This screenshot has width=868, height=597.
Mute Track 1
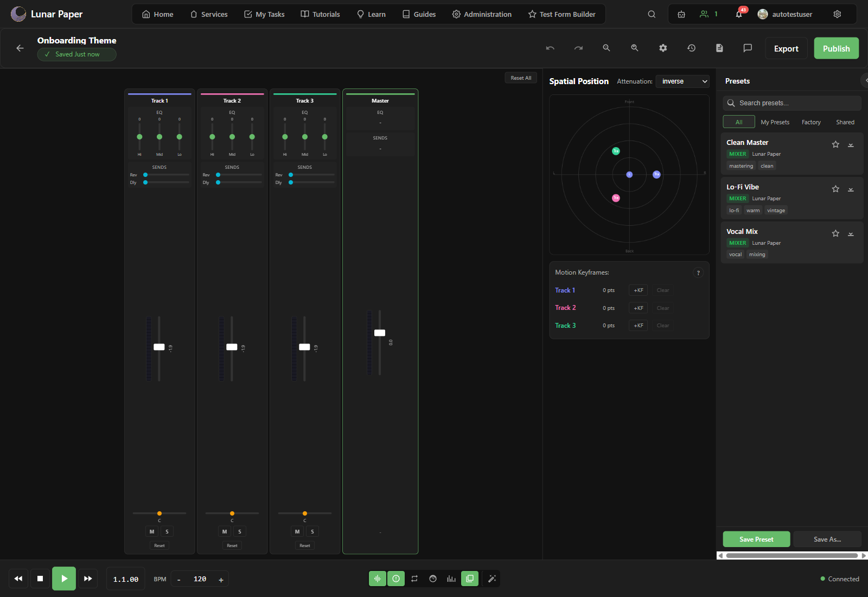pos(152,531)
